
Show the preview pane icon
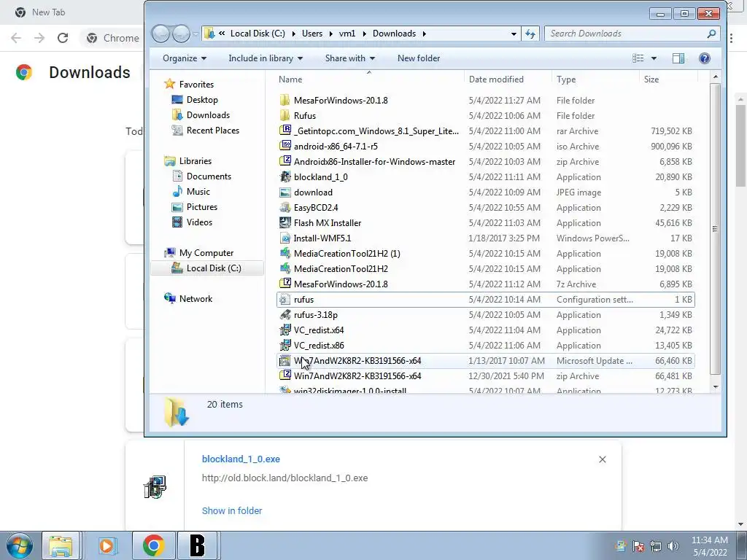coord(678,58)
